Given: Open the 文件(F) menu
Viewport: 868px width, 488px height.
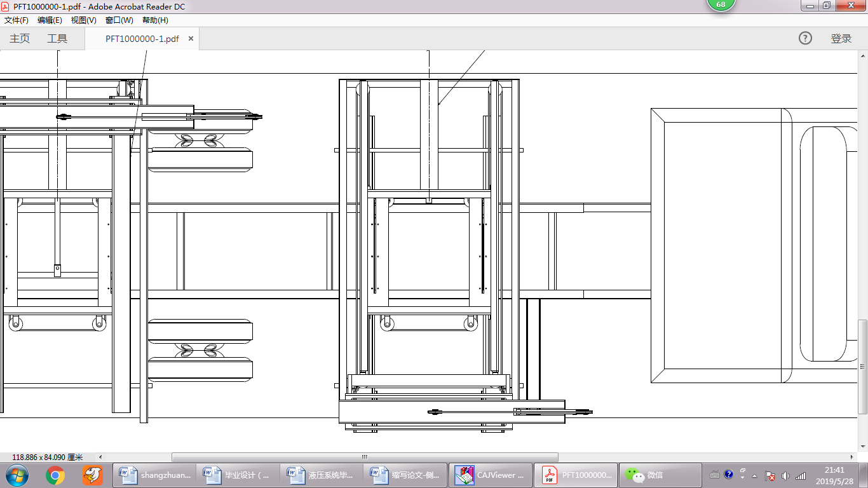Looking at the screenshot, I should [x=16, y=20].
